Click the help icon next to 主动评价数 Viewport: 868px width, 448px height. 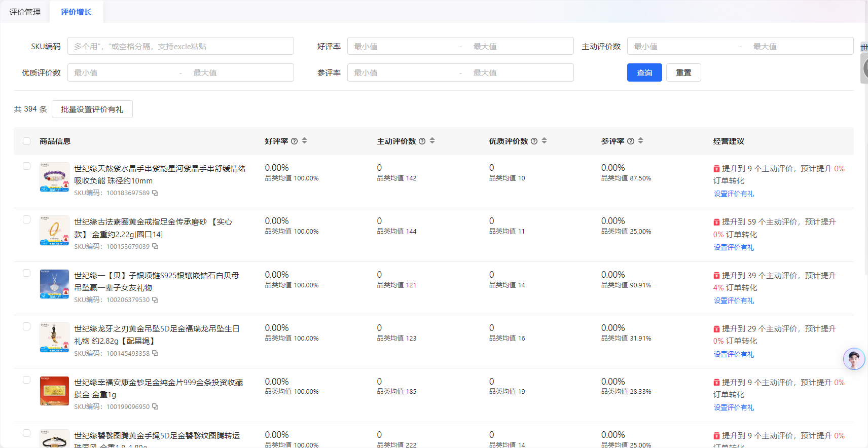[x=422, y=141]
